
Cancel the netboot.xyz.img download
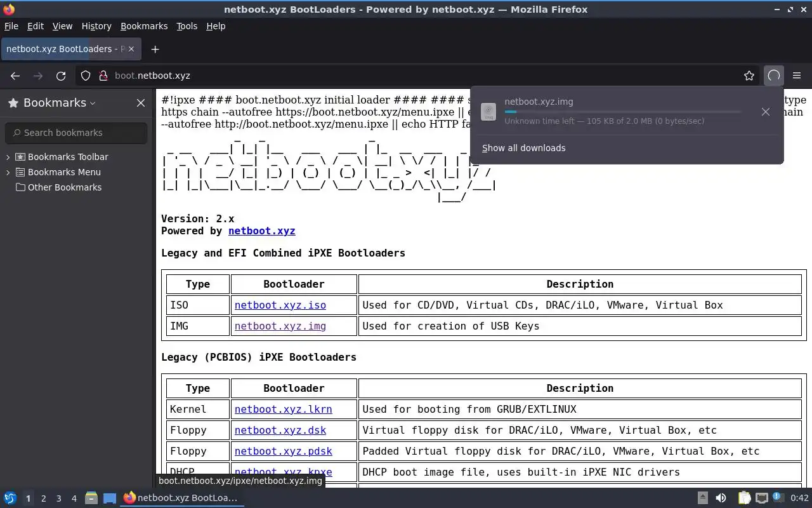(766, 112)
